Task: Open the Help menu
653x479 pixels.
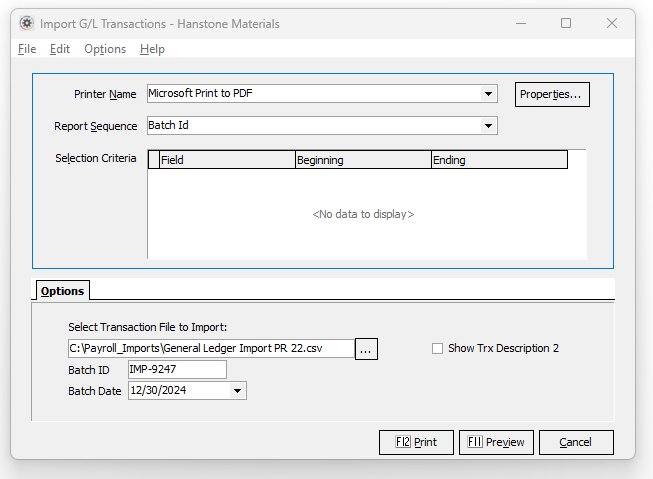Action: [152, 49]
